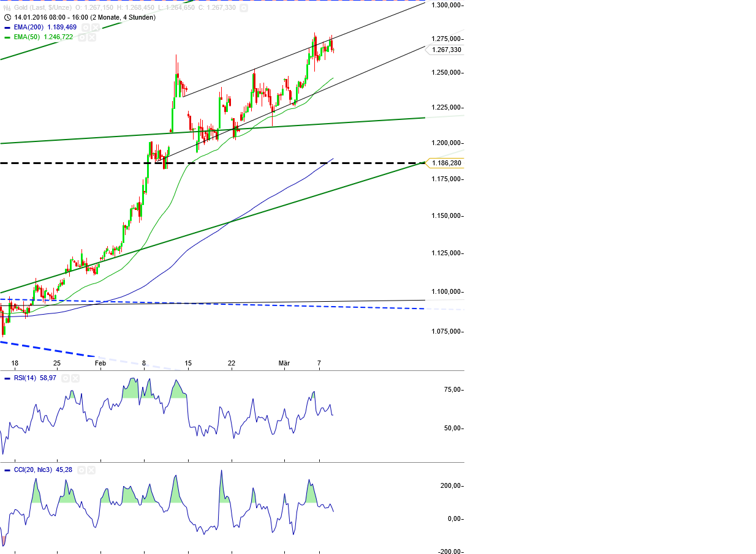The image size is (756, 554).
Task: Select the EMA(200) legend label
Action: [x=29, y=27]
